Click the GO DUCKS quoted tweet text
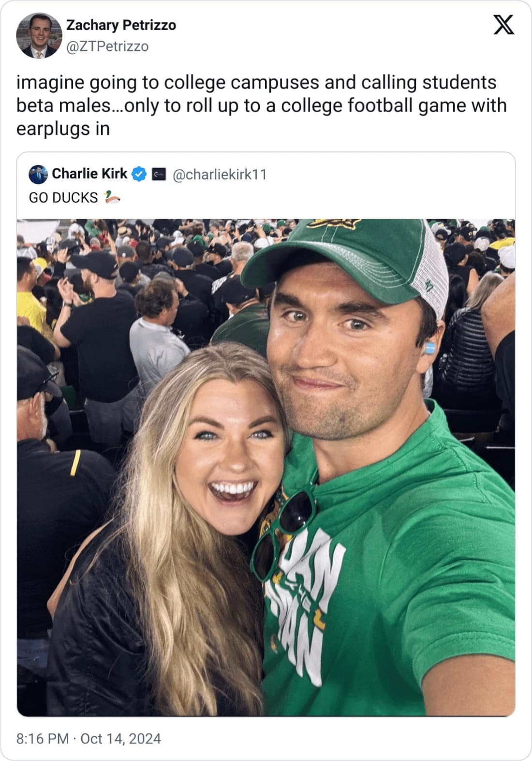This screenshot has height=761, width=532. click(x=63, y=197)
